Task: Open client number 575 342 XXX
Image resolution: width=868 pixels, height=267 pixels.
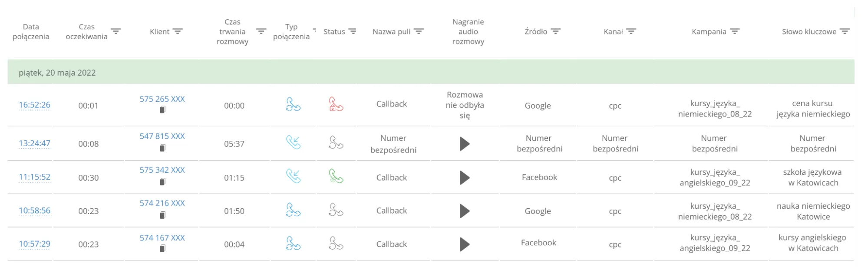Action: tap(162, 170)
